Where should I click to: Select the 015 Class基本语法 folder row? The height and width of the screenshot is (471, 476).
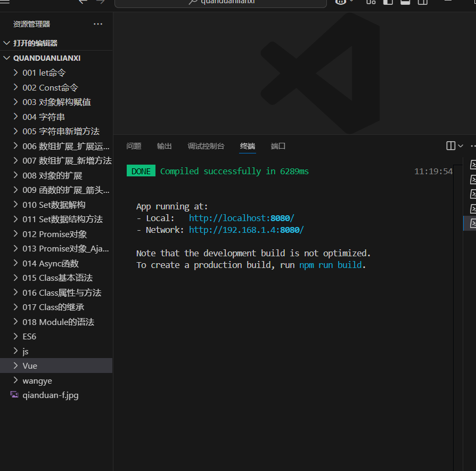pos(56,278)
